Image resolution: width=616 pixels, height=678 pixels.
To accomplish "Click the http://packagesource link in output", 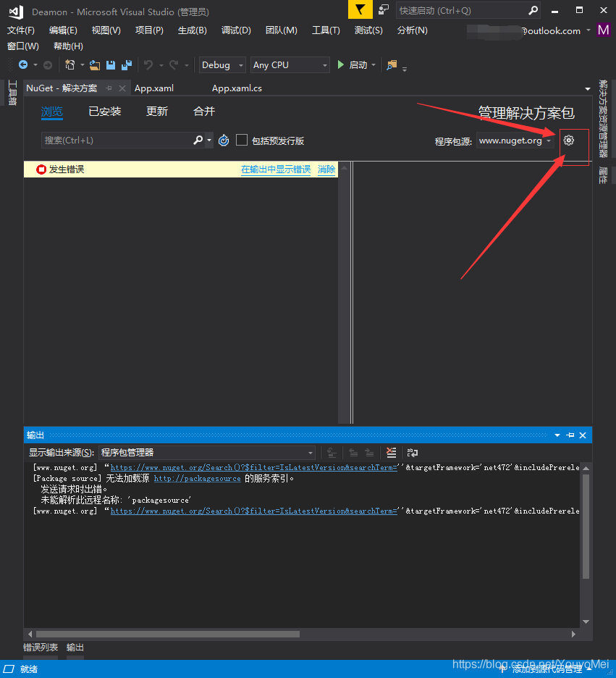I will 198,478.
